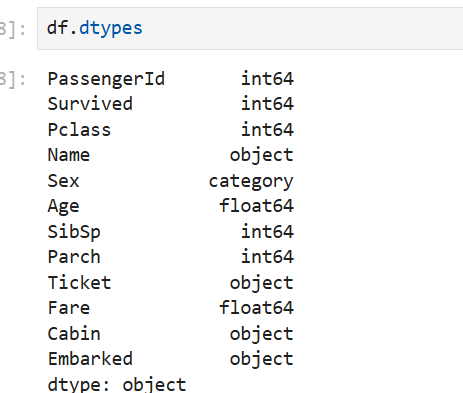Screen dimensions: 463x393
Task: Place cursor on the blue dtypes attribute
Action: pyautogui.click(x=111, y=28)
